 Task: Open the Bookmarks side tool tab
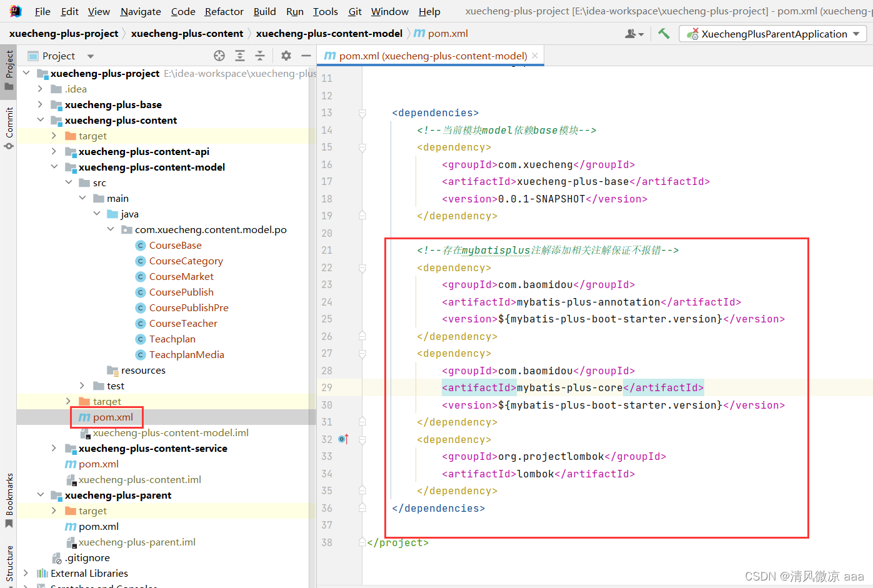pyautogui.click(x=9, y=500)
